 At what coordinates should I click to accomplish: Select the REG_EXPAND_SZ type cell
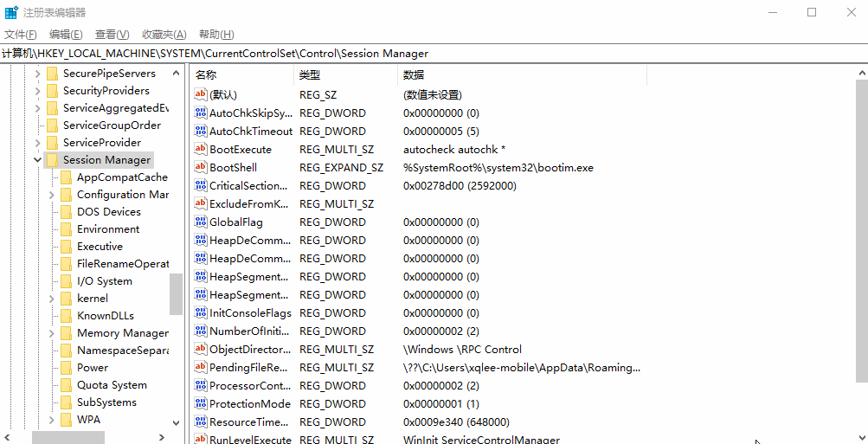pos(341,168)
